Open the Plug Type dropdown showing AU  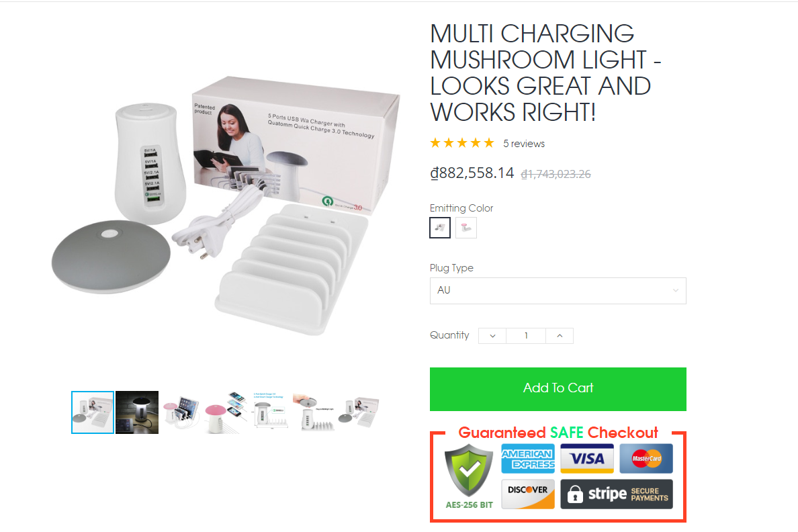pyautogui.click(x=558, y=291)
